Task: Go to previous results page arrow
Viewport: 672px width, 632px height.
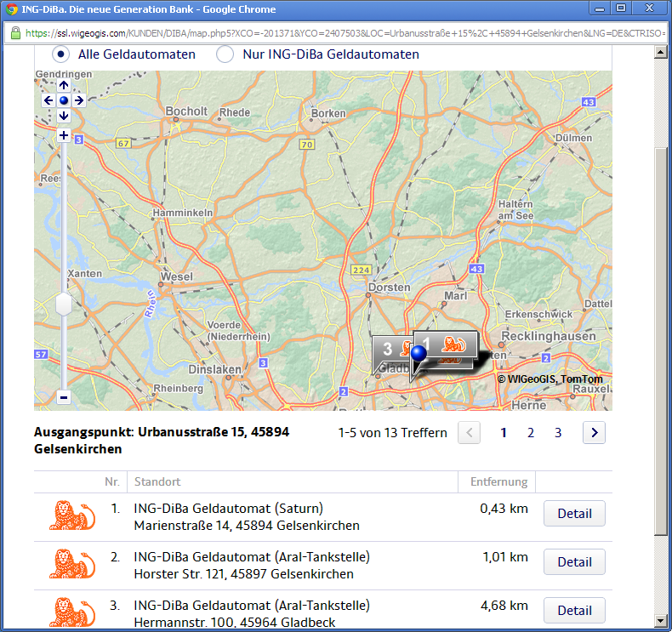Action: tap(470, 433)
